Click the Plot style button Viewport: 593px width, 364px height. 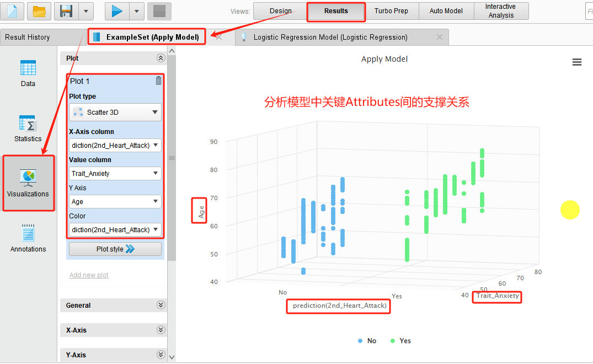[115, 249]
